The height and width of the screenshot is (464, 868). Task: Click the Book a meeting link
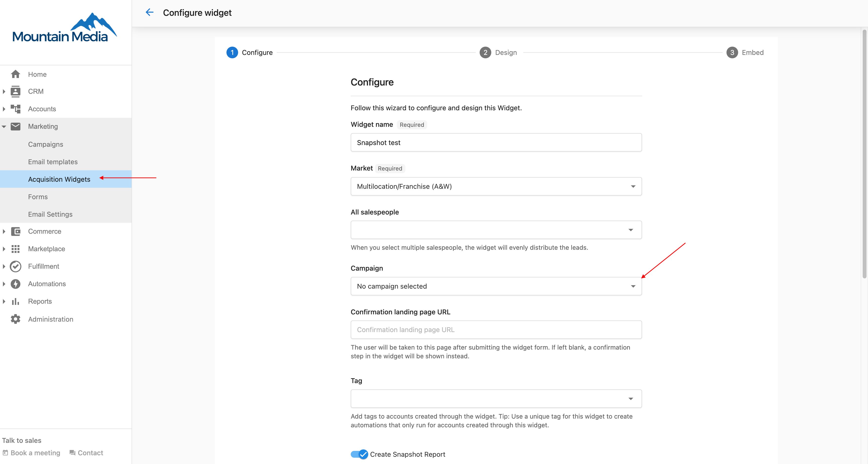click(x=31, y=453)
